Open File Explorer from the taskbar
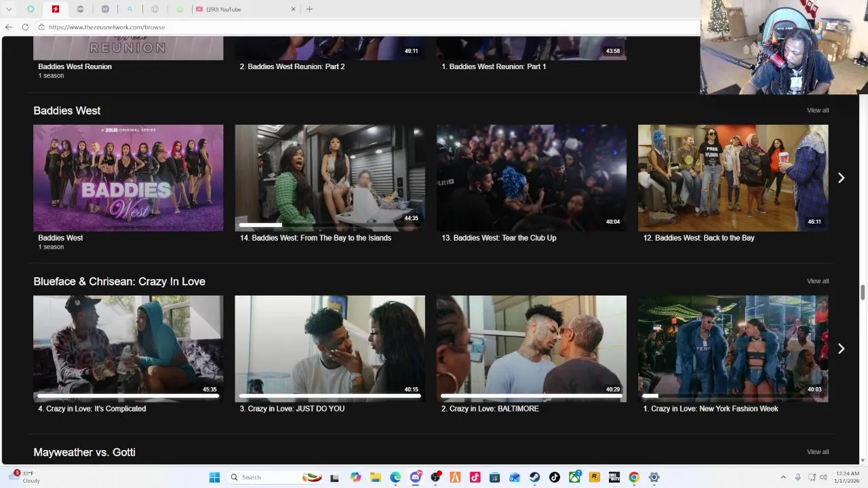The image size is (868, 488). pos(376,477)
